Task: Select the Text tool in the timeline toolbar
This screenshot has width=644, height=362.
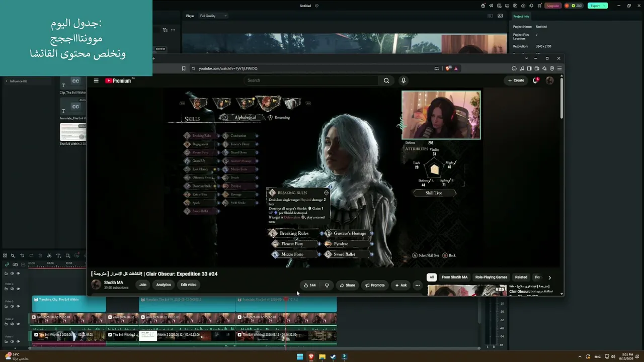Action: (x=58, y=255)
